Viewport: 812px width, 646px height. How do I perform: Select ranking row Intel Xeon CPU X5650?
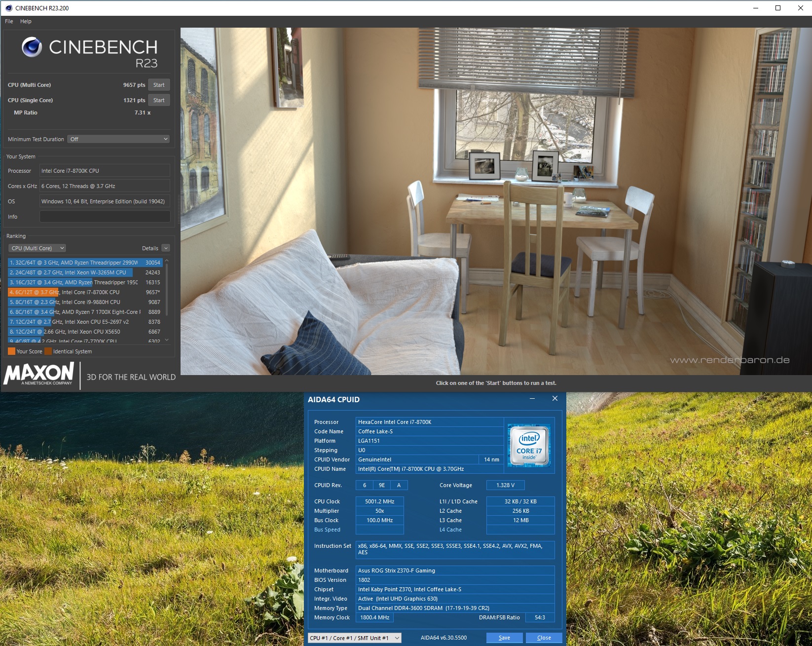tap(85, 332)
